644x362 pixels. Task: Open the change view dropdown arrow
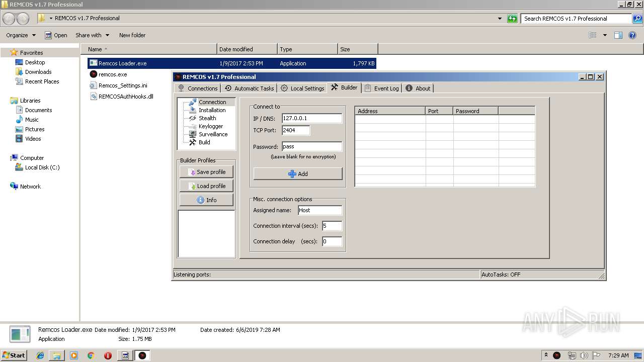tap(605, 35)
